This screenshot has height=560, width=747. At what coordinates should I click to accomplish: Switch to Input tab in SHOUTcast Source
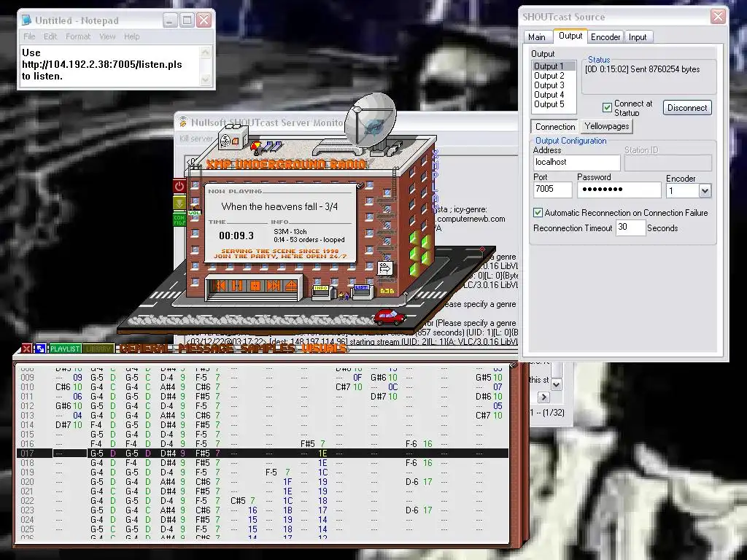[638, 36]
